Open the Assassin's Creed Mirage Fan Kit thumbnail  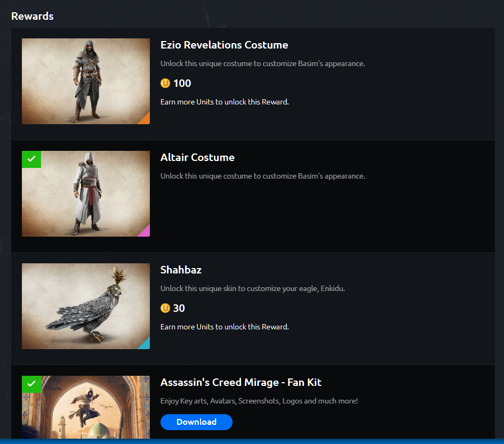pos(86,407)
